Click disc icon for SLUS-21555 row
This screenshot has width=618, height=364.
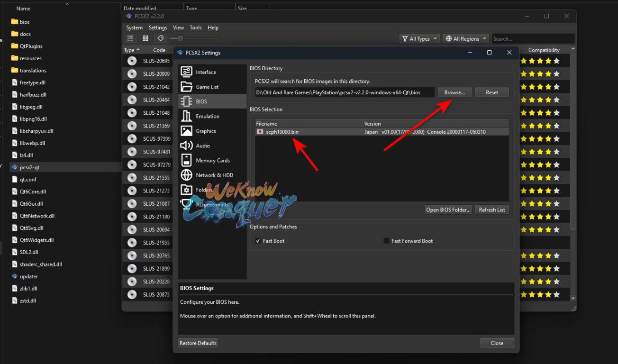[x=132, y=177]
